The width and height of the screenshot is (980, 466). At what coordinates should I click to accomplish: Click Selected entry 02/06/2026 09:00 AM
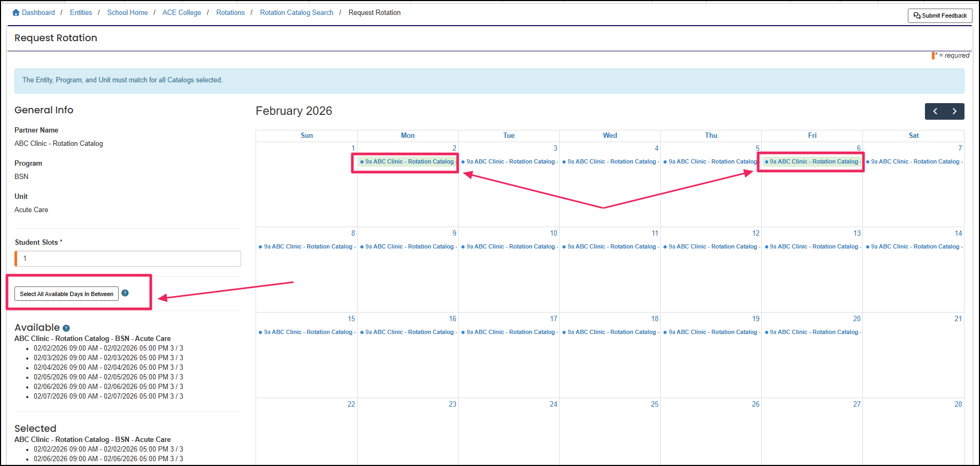pyautogui.click(x=109, y=459)
